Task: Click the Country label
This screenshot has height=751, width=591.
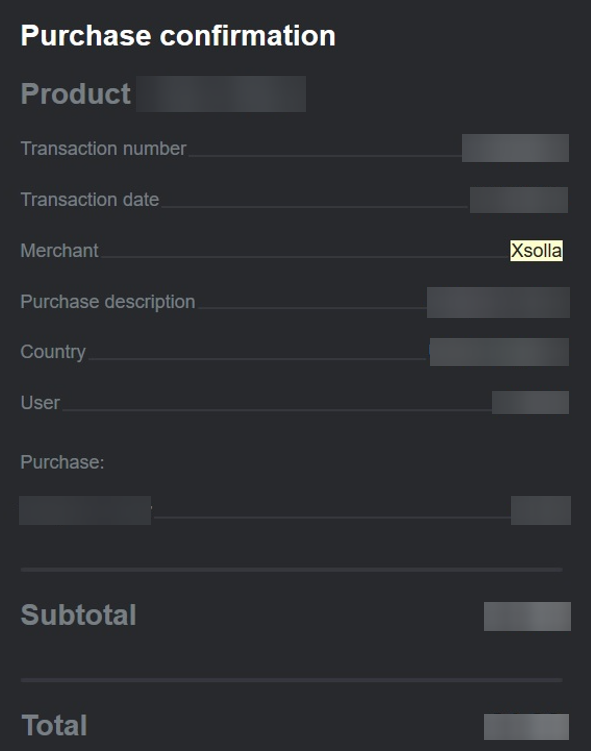Action: (x=53, y=352)
